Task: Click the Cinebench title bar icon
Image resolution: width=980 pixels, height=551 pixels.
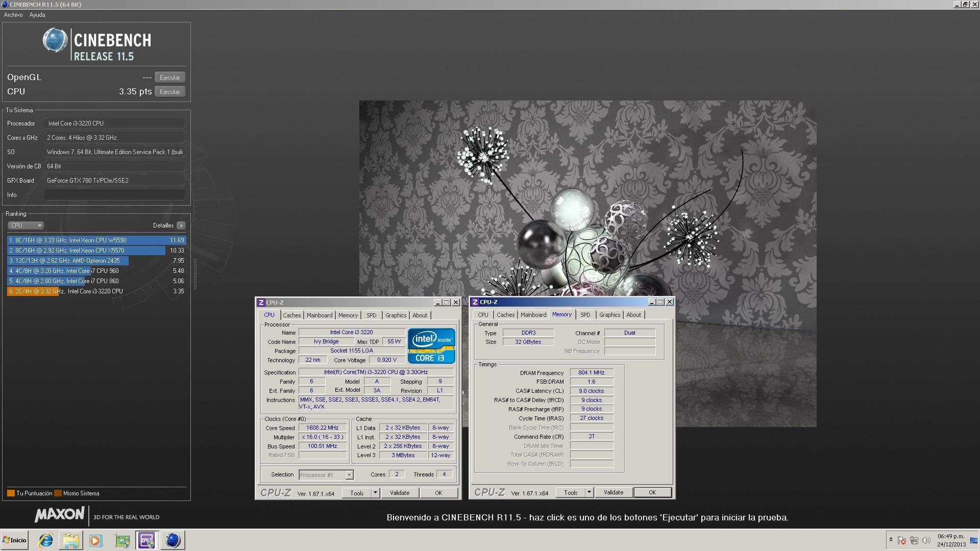Action: coord(5,4)
